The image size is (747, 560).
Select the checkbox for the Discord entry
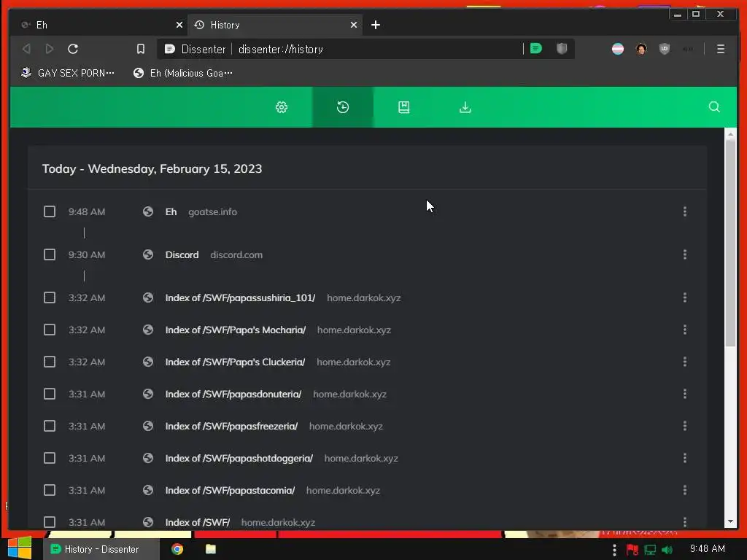50,254
